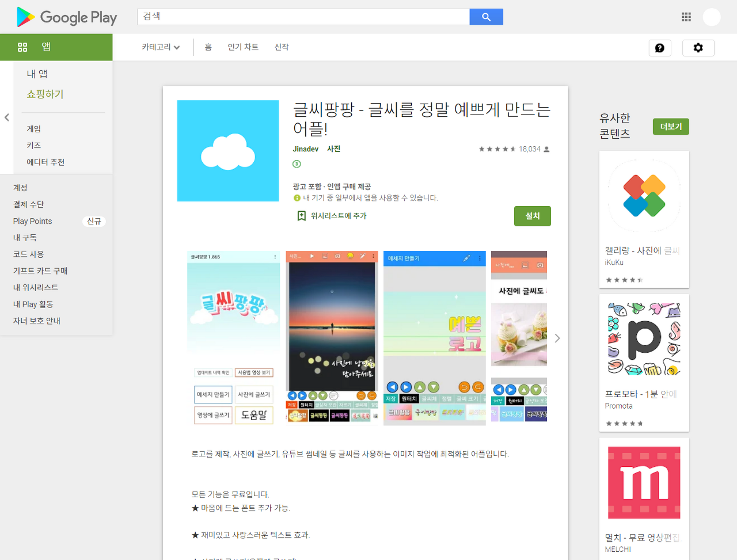Open the 카테고리 dropdown

coord(161,47)
